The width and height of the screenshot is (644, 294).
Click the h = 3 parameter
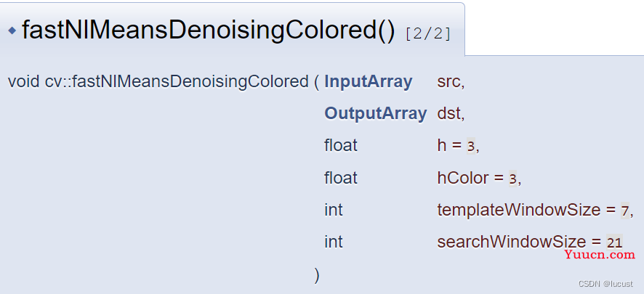[x=458, y=146]
